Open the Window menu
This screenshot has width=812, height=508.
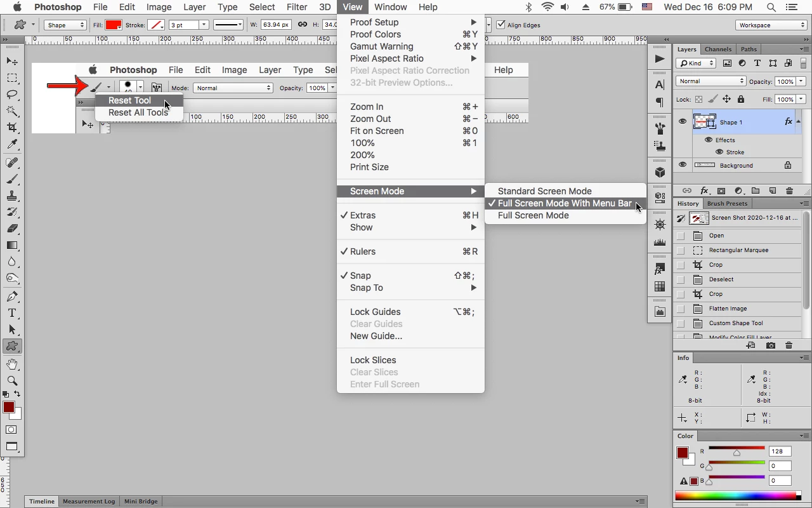391,7
